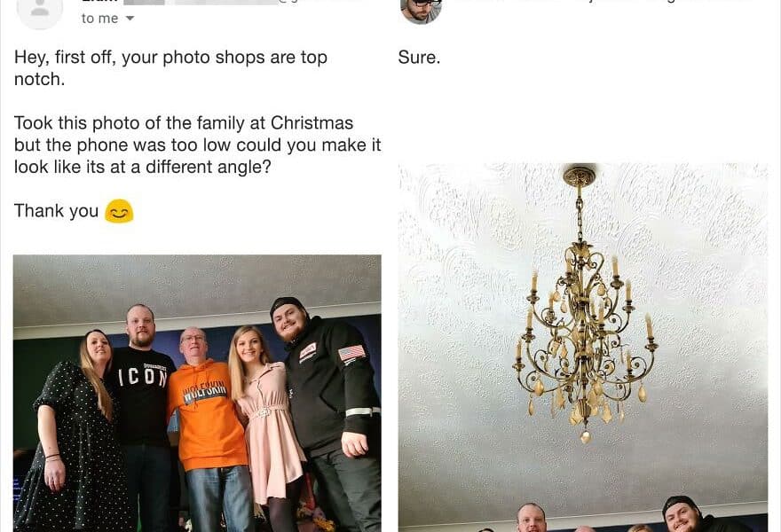The width and height of the screenshot is (781, 532).
Task: Click the partially visible sender name at top left
Action: pyautogui.click(x=99, y=2)
